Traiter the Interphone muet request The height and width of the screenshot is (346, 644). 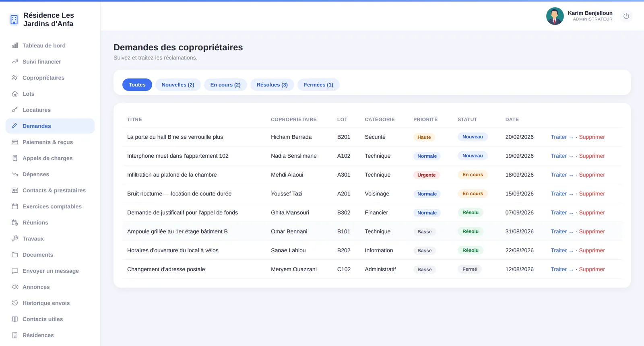562,156
